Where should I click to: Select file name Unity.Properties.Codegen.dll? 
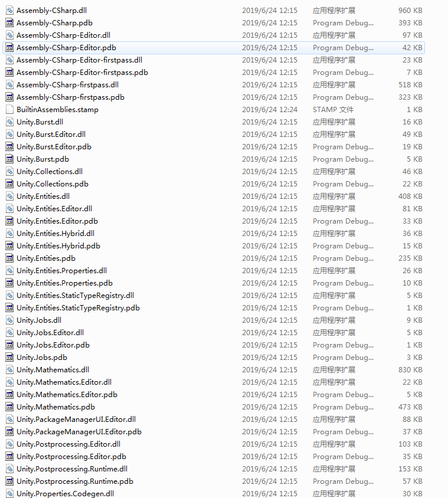[65, 493]
